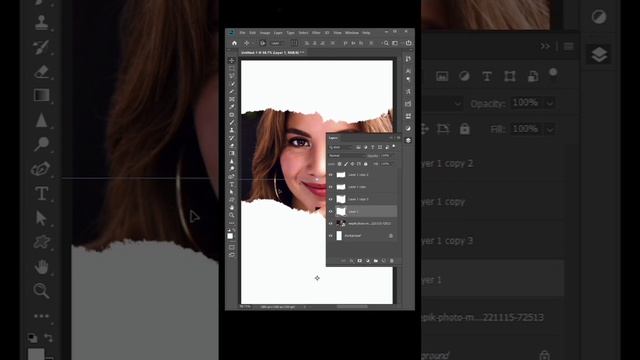The width and height of the screenshot is (640, 360).
Task: Toggle the Show Transform Controls checkbox
Action: pyautogui.click(x=294, y=43)
